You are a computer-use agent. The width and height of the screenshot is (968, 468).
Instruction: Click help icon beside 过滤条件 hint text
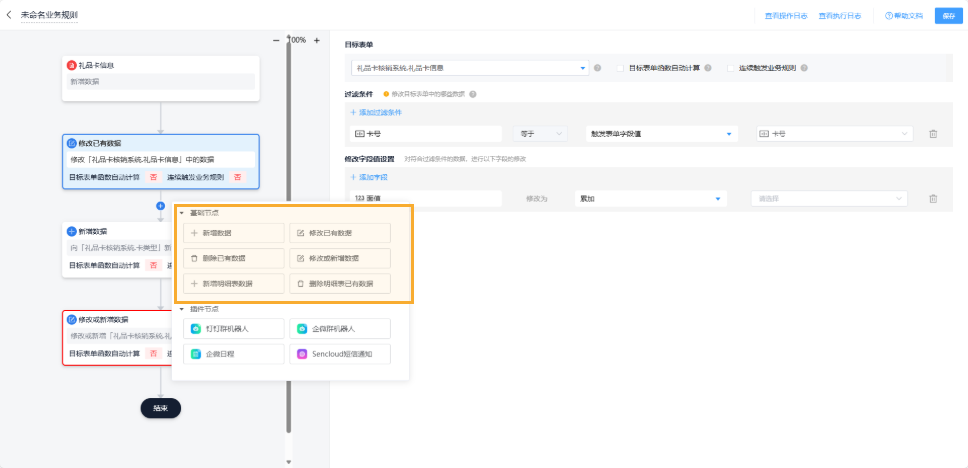pos(473,94)
